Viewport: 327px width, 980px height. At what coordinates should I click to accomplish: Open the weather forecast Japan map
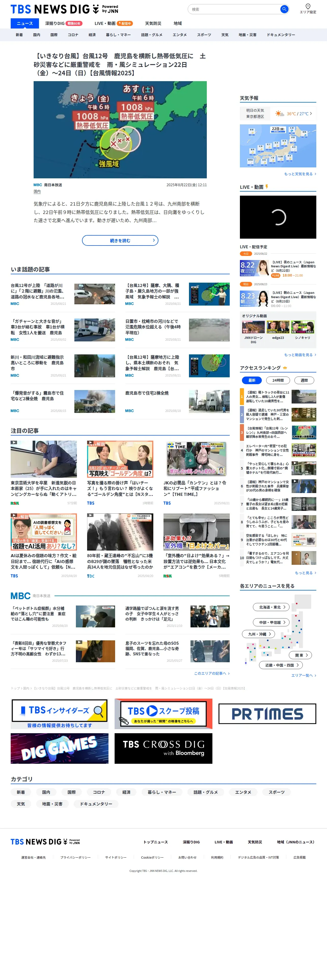click(x=278, y=146)
